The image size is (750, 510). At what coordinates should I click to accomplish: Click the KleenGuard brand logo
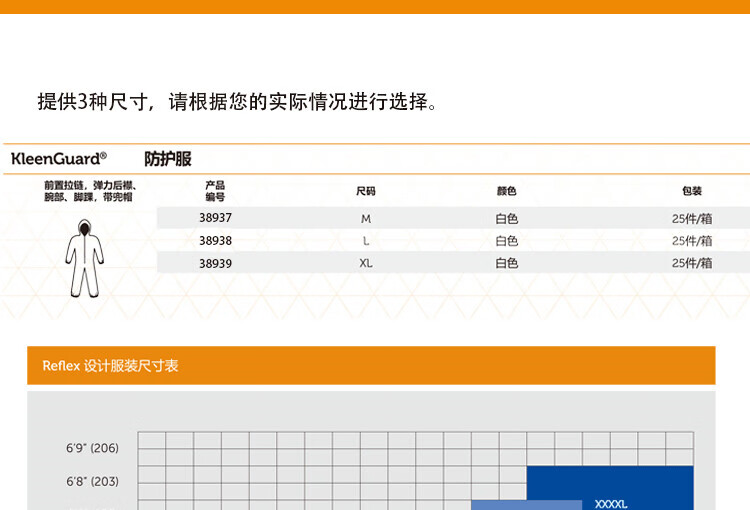pyautogui.click(x=58, y=158)
